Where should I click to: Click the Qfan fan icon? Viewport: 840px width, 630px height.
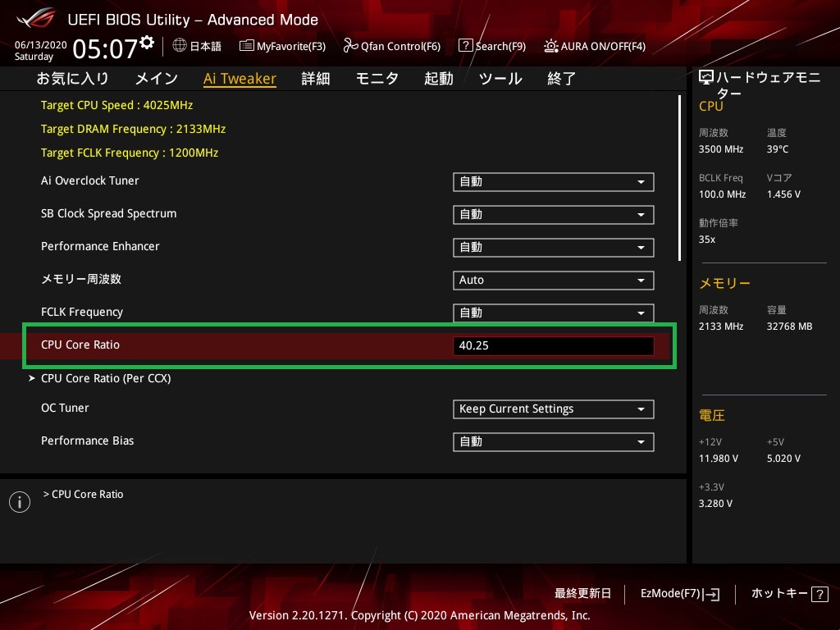pyautogui.click(x=350, y=46)
